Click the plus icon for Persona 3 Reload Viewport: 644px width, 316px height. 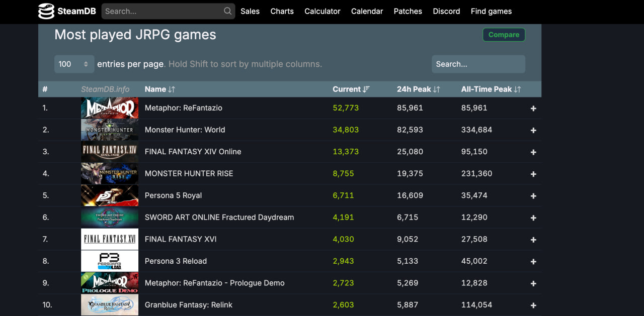pyautogui.click(x=533, y=262)
